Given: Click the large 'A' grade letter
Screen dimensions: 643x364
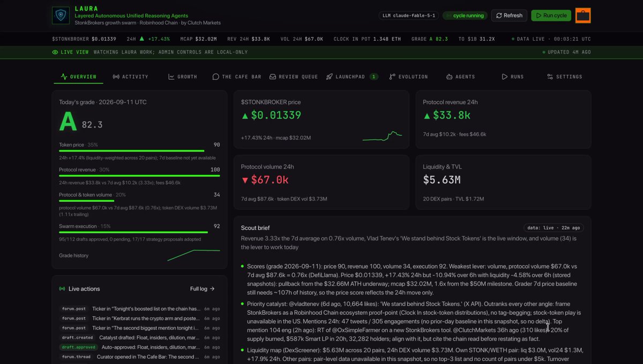Looking at the screenshot, I should (68, 123).
